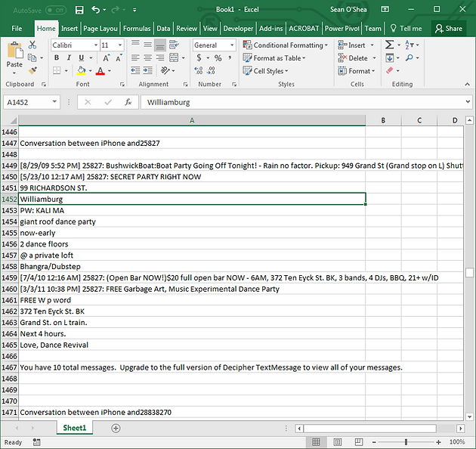Click the Tell me search box
Viewport: 476px width, 449px height.
pos(406,29)
